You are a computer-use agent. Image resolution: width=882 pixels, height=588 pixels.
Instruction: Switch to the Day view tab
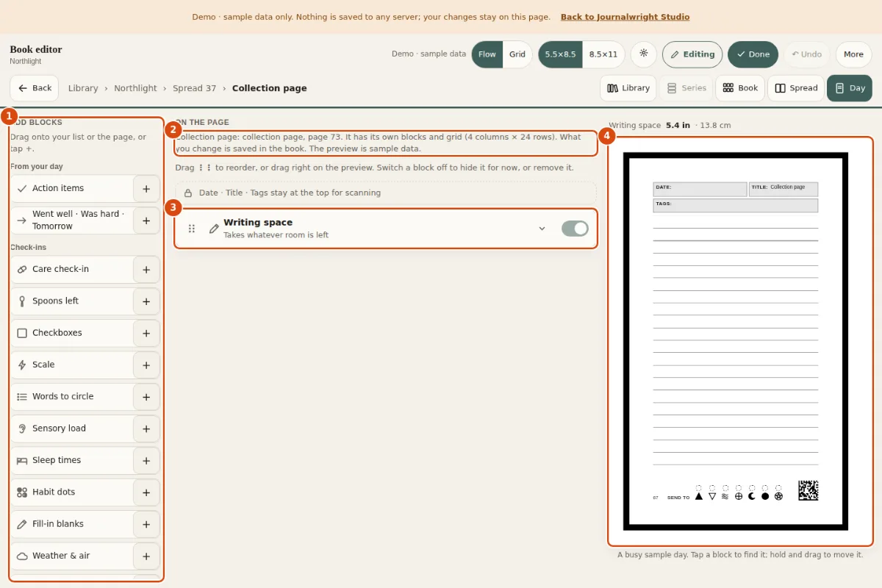click(x=850, y=88)
